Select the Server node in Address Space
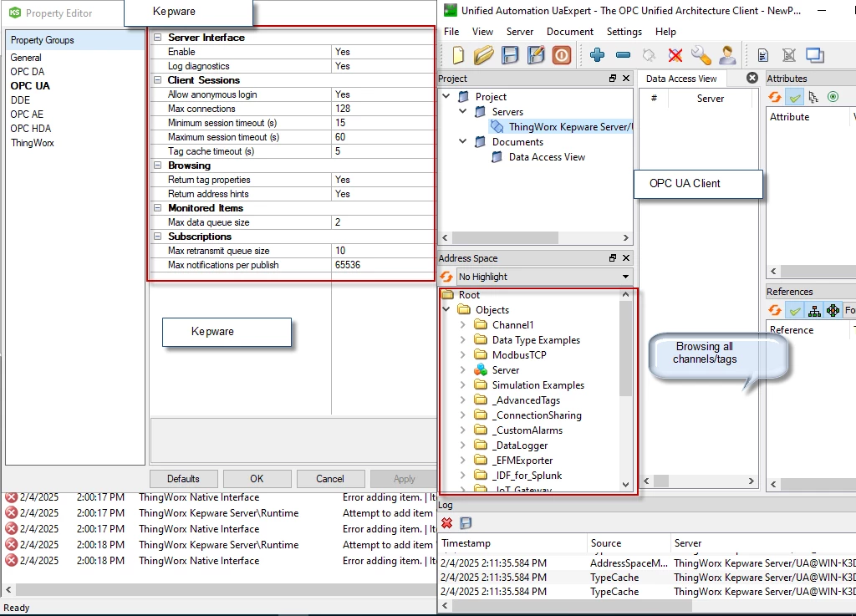 506,370
